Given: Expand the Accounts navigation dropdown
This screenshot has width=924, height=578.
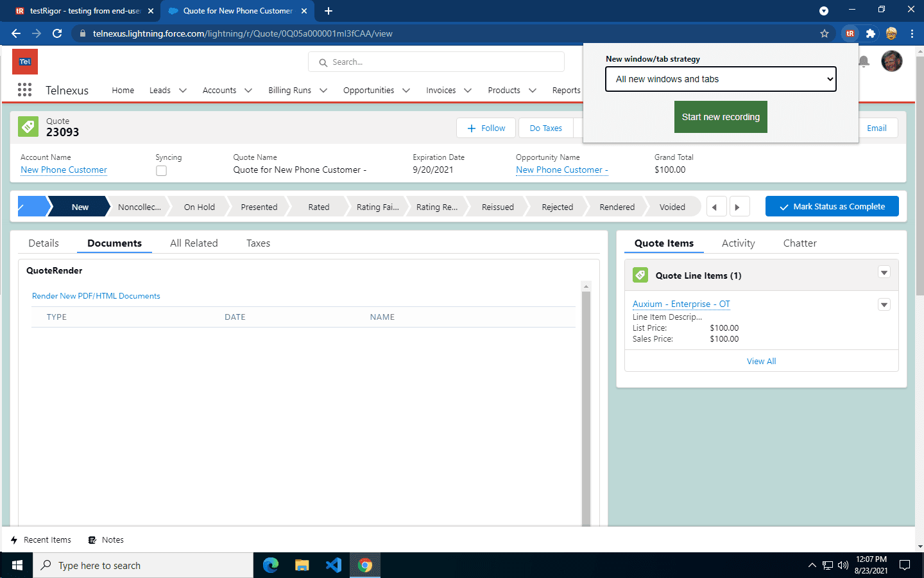Looking at the screenshot, I should (x=249, y=90).
